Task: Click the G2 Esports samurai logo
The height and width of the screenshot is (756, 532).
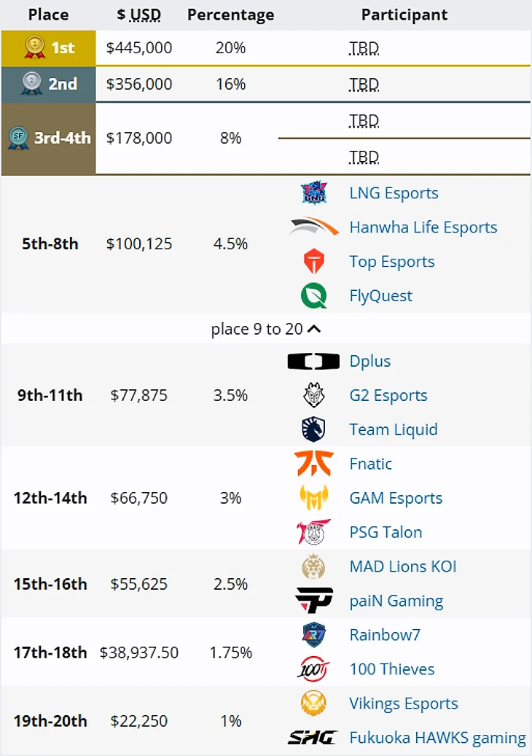Action: [314, 396]
